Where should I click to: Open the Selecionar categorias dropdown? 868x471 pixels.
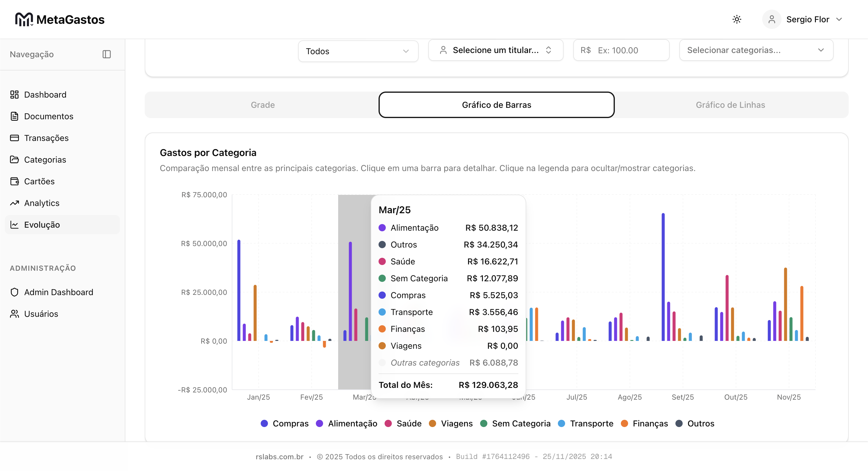tap(756, 50)
